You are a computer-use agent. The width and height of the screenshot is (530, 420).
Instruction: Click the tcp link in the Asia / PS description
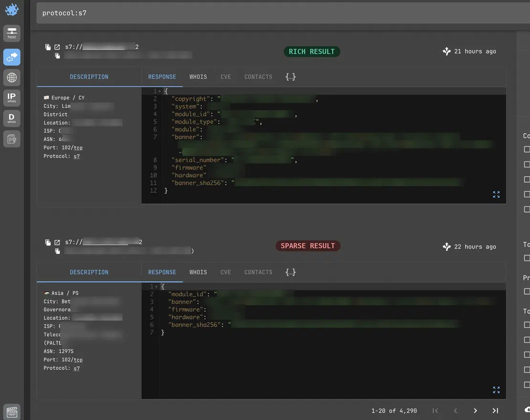(x=78, y=360)
